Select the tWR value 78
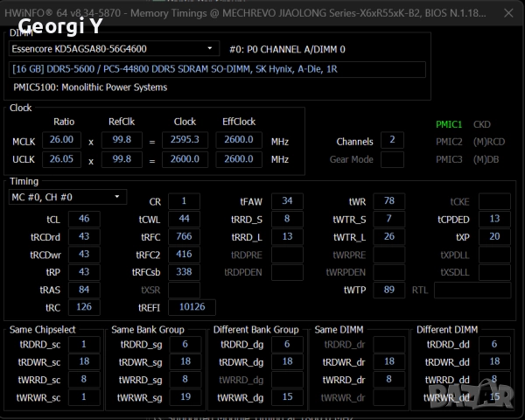 click(388, 201)
